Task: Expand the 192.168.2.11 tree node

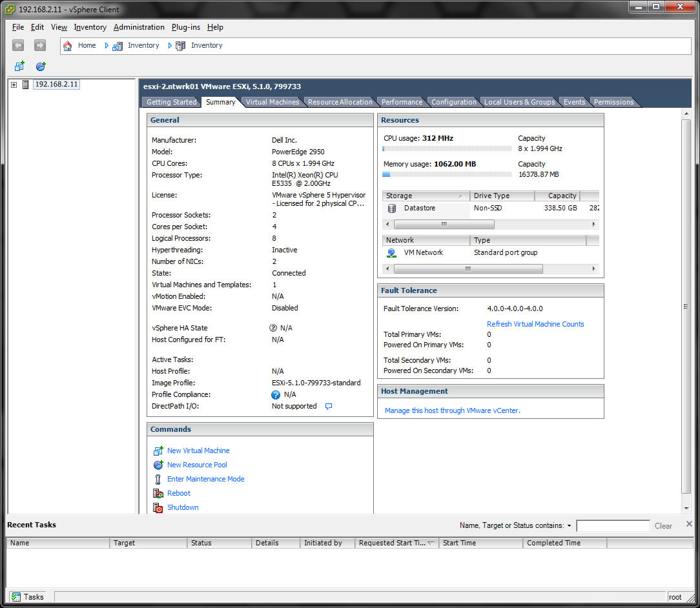Action: click(14, 85)
